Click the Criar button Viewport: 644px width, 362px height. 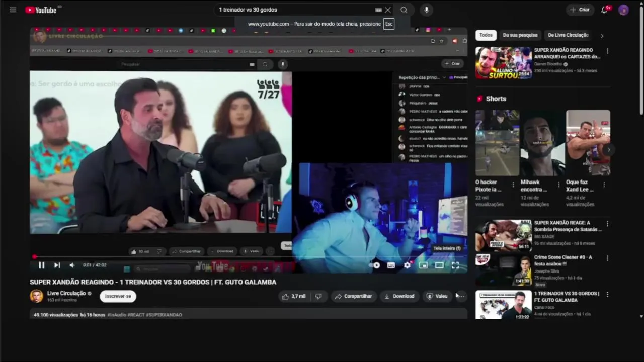(579, 10)
